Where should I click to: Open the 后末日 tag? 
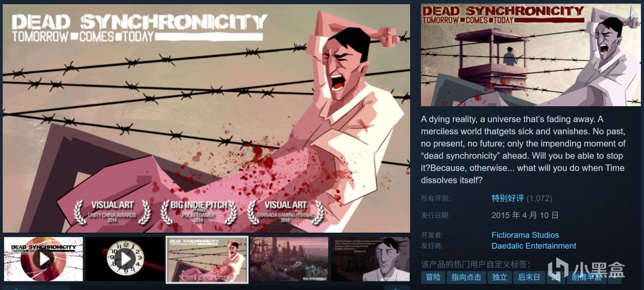pos(529,277)
